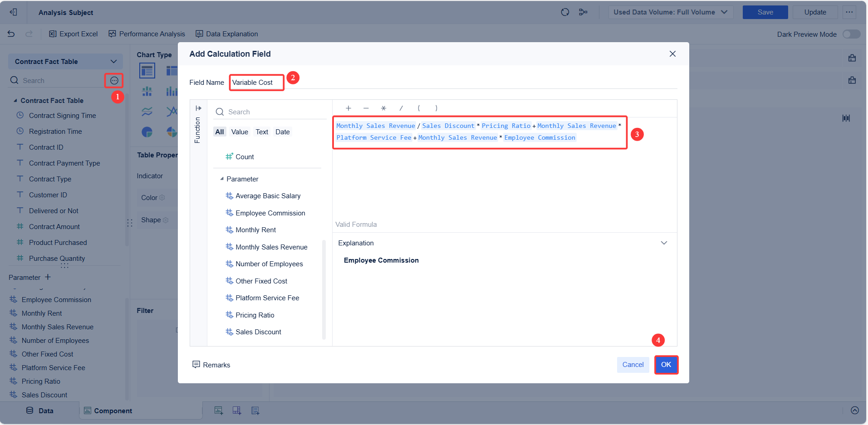Click the divide operator button
868x425 pixels.
[401, 108]
